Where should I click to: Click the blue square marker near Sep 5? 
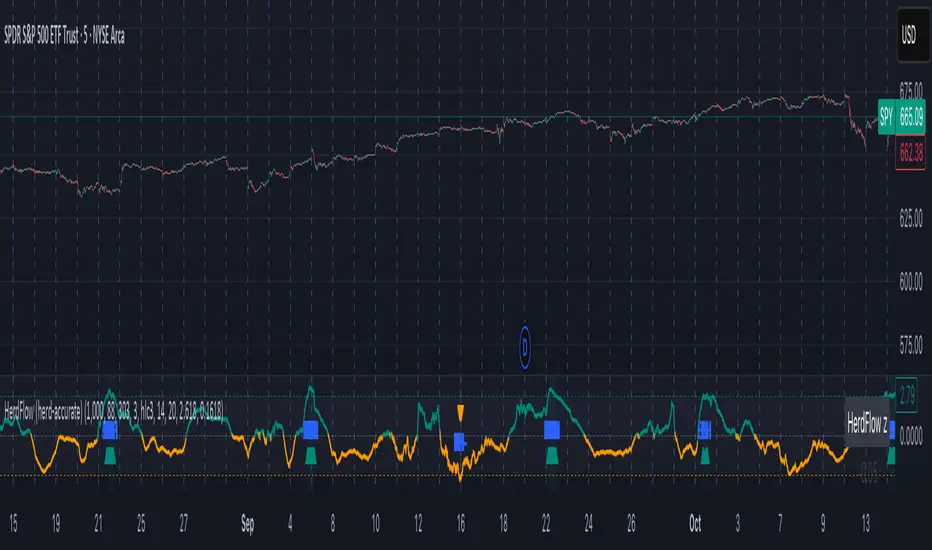click(311, 430)
